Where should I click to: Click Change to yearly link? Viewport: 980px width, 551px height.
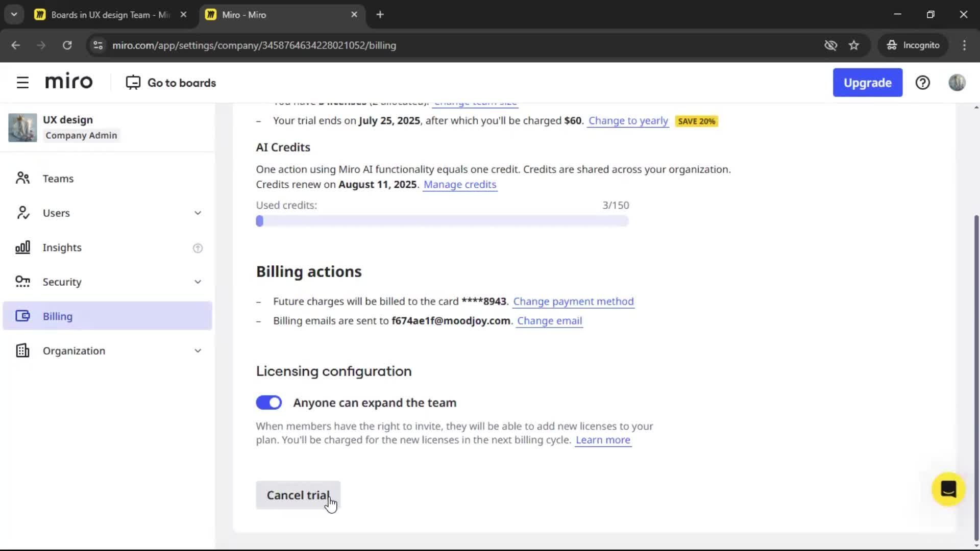[x=628, y=121]
